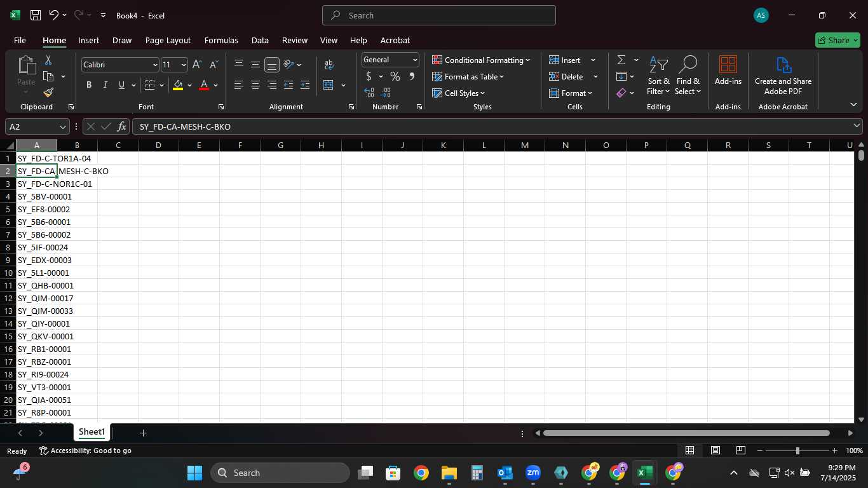Open the font size dropdown

coord(184,65)
